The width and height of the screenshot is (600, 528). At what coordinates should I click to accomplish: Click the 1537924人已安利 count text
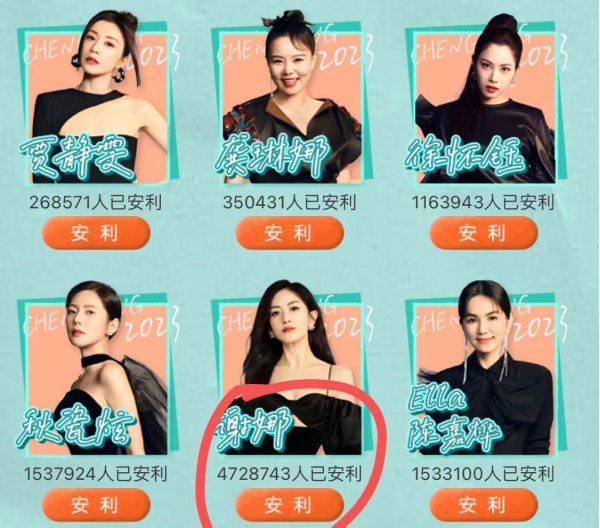(96, 474)
